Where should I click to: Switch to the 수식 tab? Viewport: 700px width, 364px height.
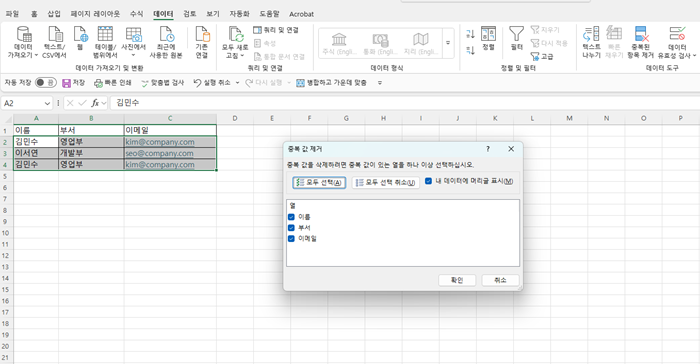pos(137,14)
